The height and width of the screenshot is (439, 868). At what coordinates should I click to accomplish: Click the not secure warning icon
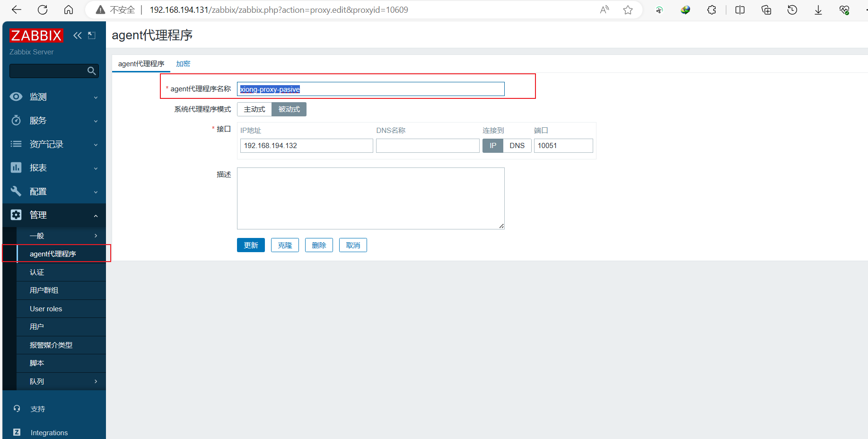(100, 10)
